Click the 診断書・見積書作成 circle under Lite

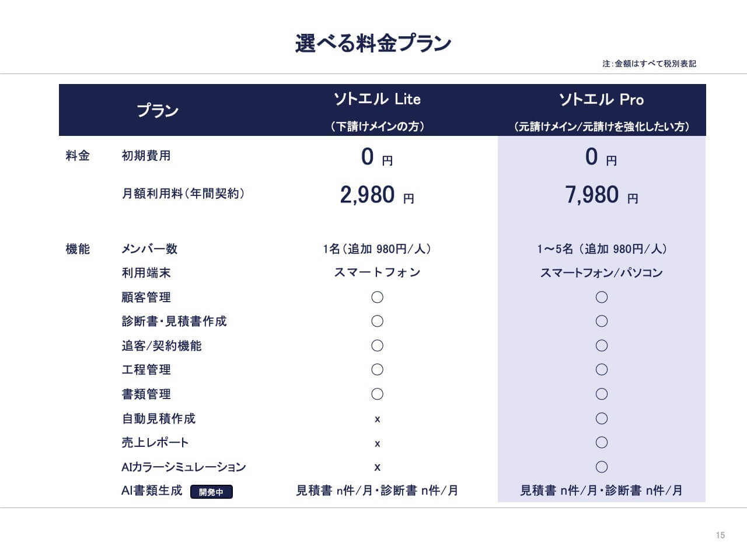tap(377, 321)
